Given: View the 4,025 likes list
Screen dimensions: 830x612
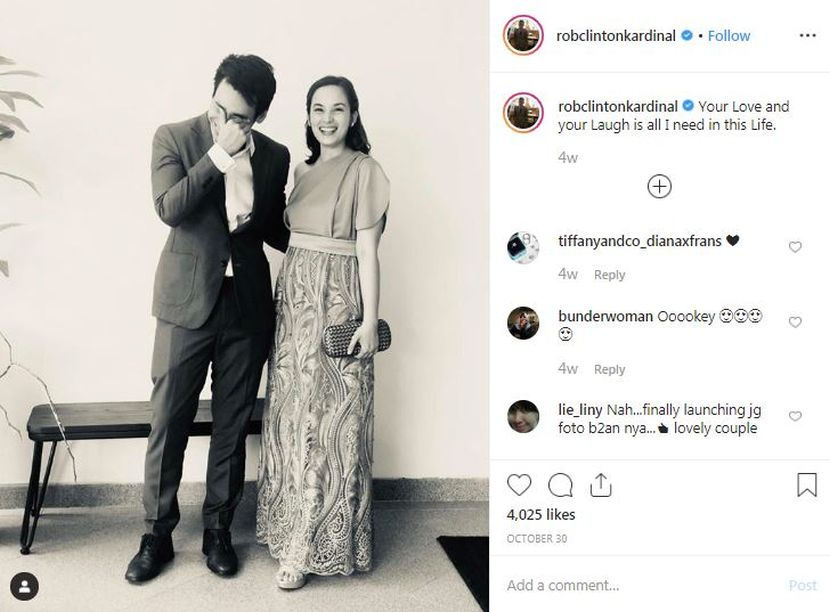Looking at the screenshot, I should click(541, 515).
